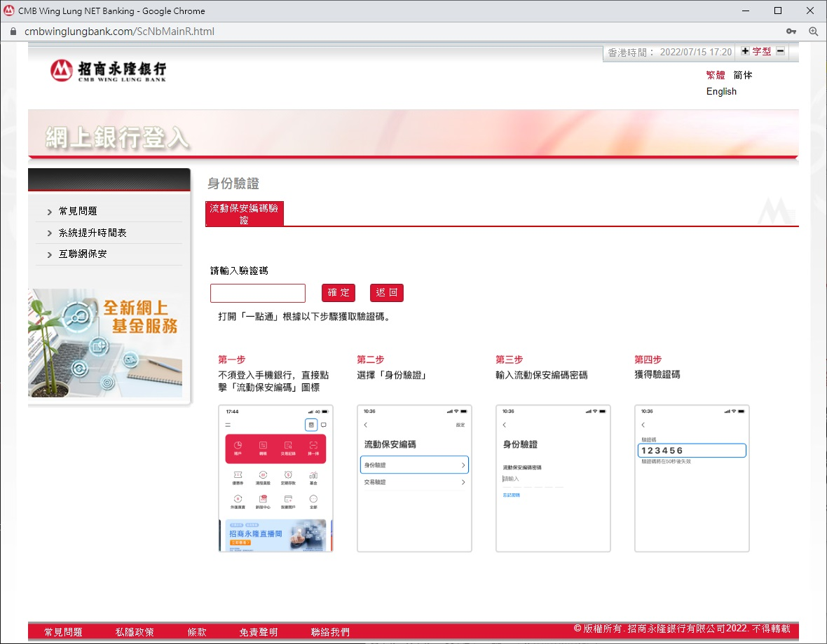Click the copyright notice in the footer
Screen dimensions: 827x644
tap(682, 628)
